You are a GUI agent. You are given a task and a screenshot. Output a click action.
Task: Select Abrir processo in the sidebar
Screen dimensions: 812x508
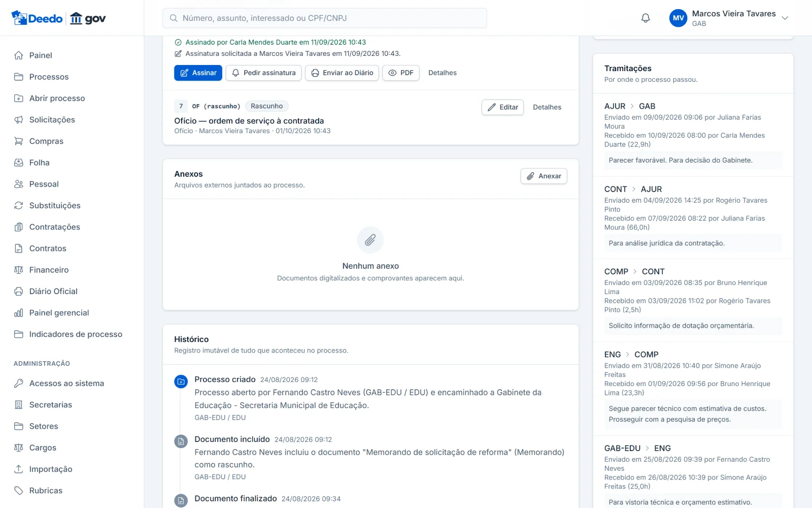click(x=57, y=98)
